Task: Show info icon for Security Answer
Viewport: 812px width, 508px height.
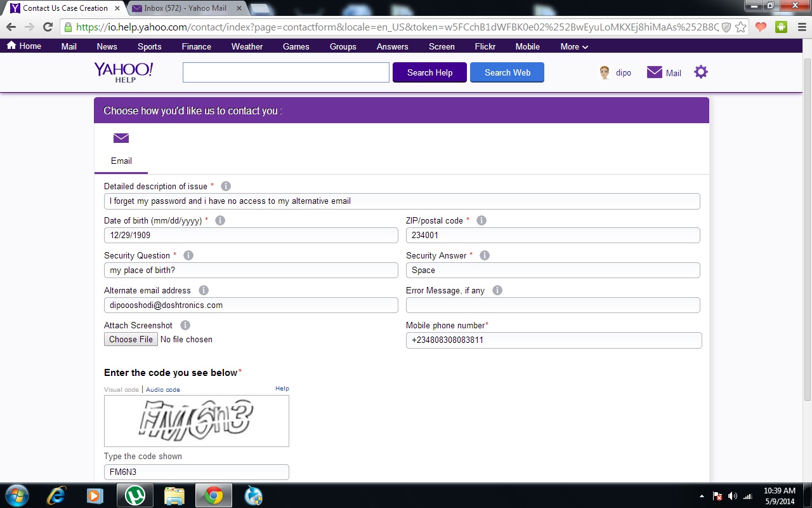Action: pyautogui.click(x=485, y=255)
